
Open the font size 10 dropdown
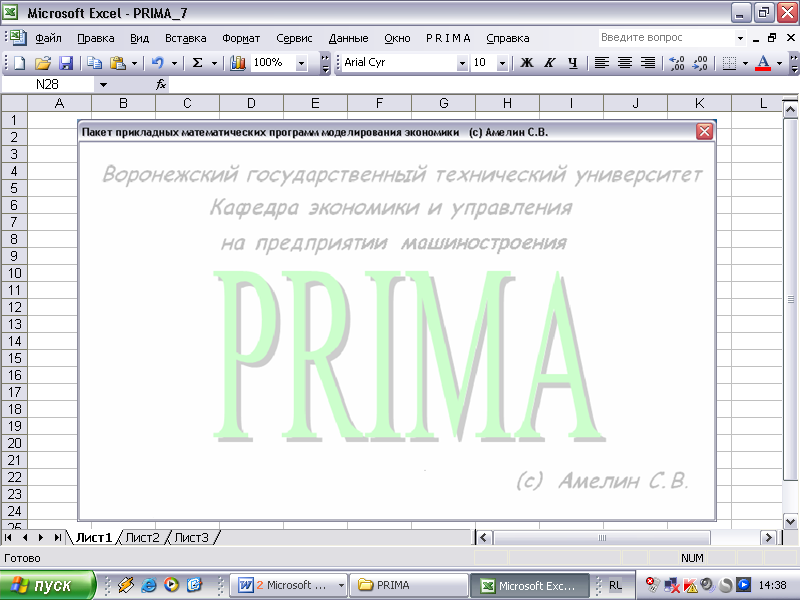(x=503, y=63)
